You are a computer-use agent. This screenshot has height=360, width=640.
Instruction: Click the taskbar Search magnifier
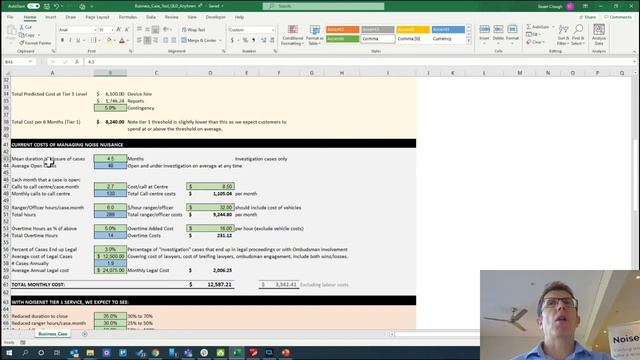click(25, 353)
